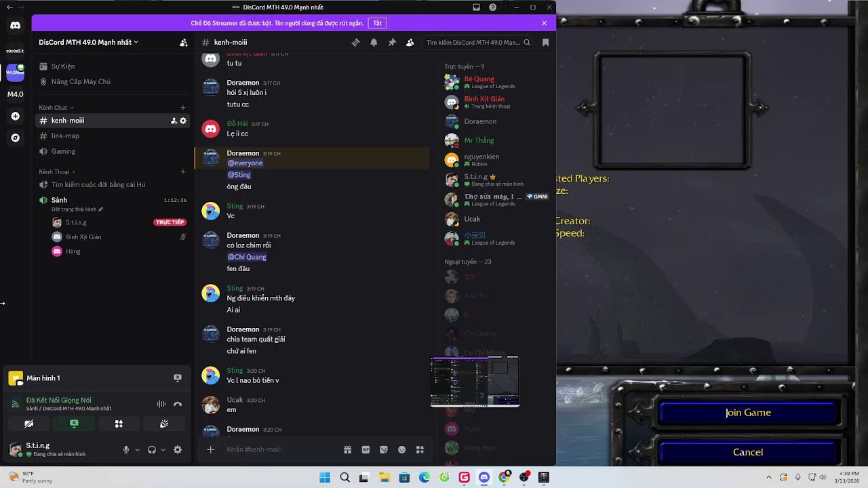Open Threads icon in channel header
The height and width of the screenshot is (488, 868).
click(355, 42)
